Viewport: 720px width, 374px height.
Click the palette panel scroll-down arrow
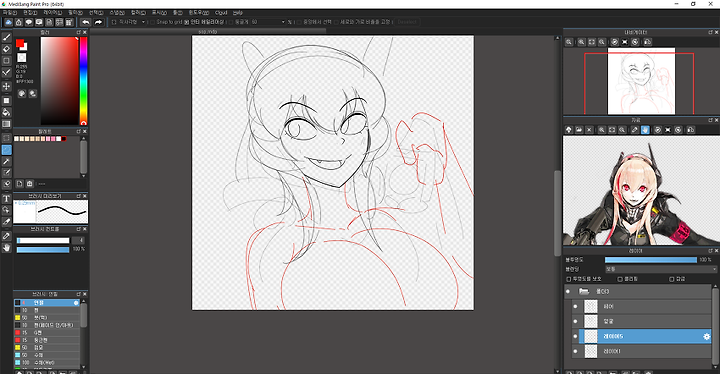pyautogui.click(x=83, y=176)
